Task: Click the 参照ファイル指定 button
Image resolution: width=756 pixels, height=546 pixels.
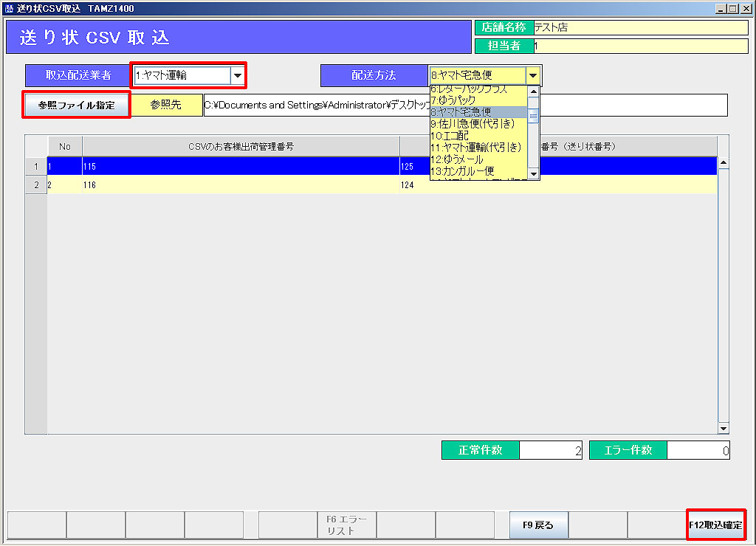Action: tap(77, 105)
